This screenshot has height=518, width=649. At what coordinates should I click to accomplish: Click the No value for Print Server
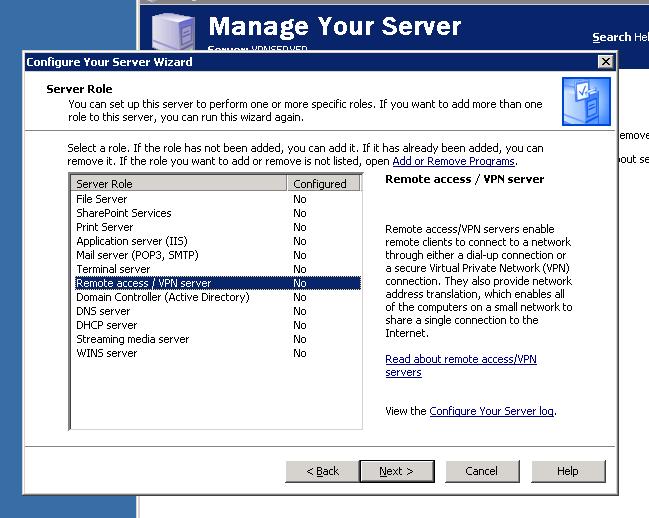pyautogui.click(x=300, y=227)
